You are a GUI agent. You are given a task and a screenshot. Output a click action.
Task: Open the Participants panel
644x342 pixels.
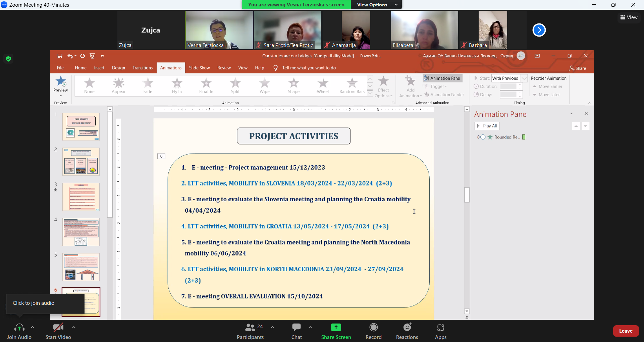250,331
